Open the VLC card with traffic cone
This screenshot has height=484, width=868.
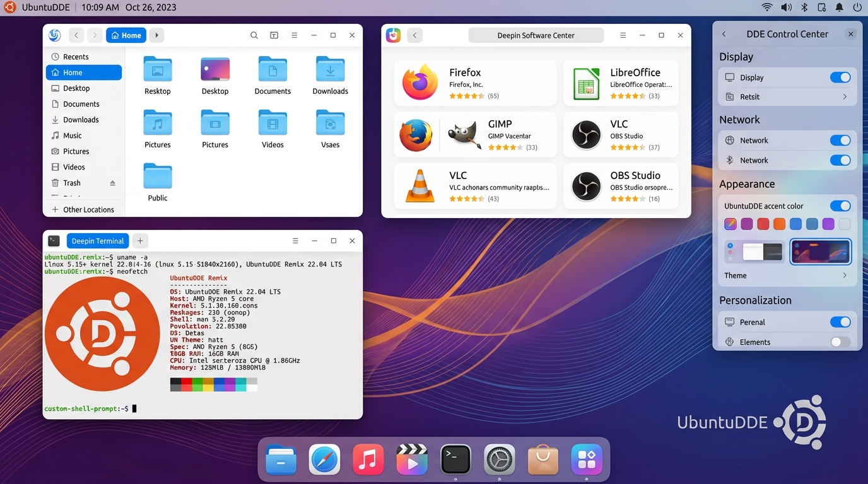tap(475, 186)
